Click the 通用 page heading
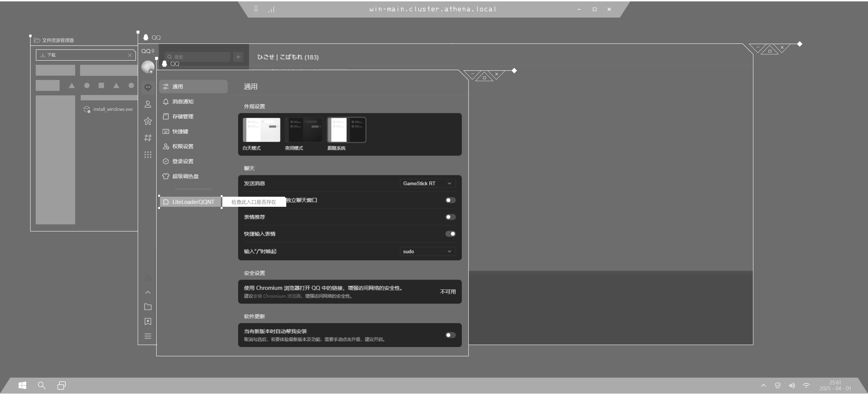 coord(250,87)
